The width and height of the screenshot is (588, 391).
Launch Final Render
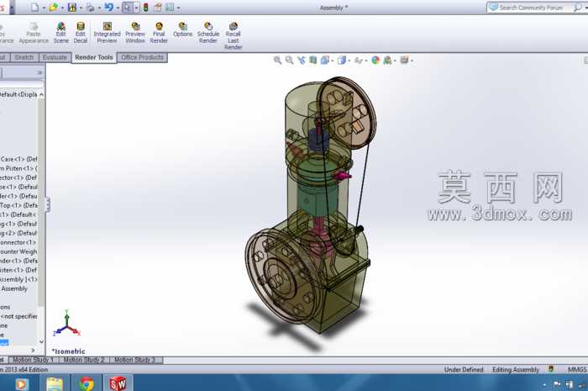point(159,33)
